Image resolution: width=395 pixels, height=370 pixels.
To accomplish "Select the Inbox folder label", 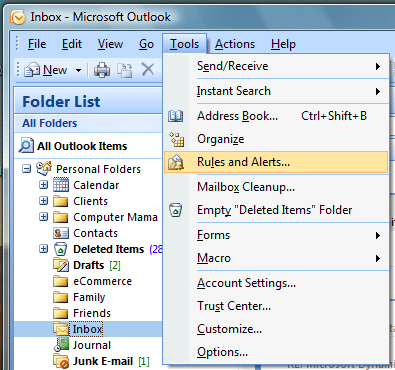I will pyautogui.click(x=87, y=329).
